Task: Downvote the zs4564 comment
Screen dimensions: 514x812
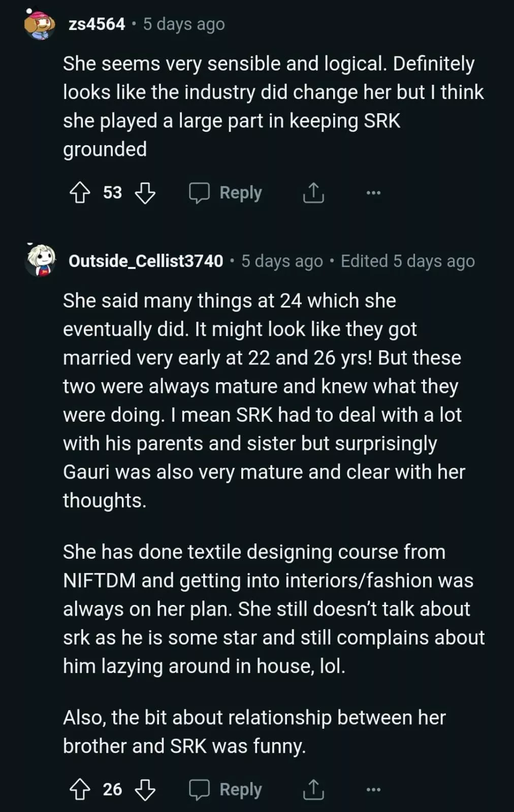Action: (x=145, y=193)
